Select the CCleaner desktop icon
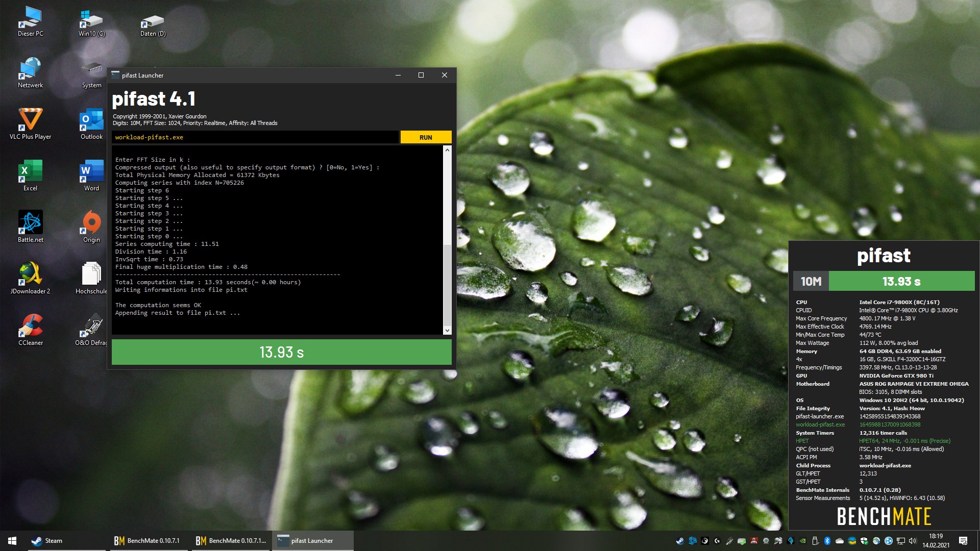The width and height of the screenshot is (980, 551). [x=31, y=330]
